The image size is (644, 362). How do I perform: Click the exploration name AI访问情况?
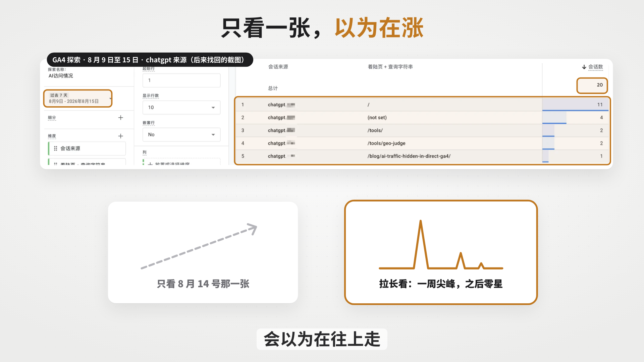(61, 76)
